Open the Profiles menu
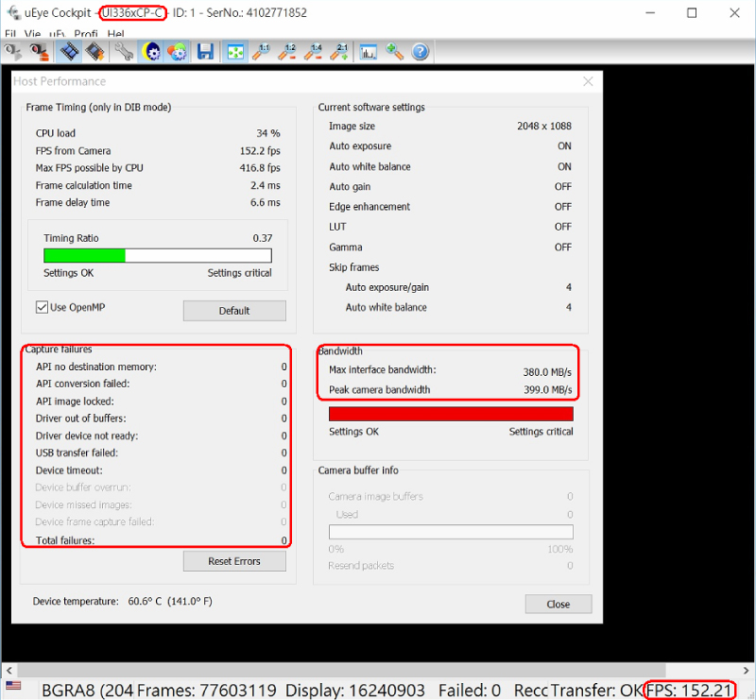The width and height of the screenshot is (756, 700). click(85, 34)
